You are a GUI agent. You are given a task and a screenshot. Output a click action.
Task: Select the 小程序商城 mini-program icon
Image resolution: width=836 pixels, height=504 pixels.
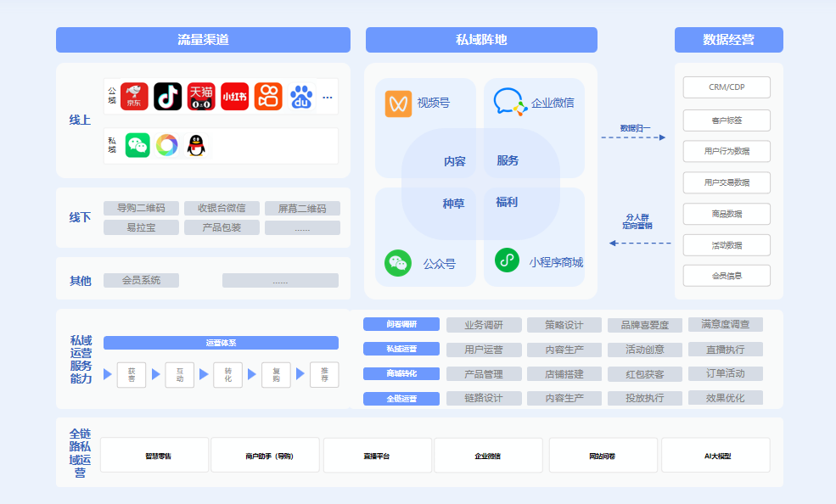point(506,260)
